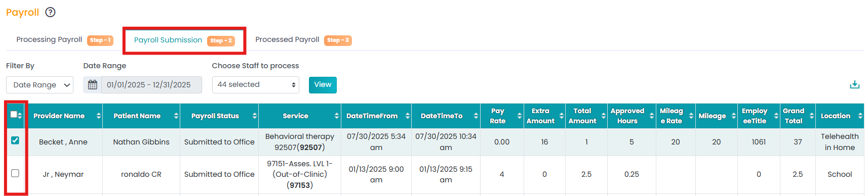Image resolution: width=868 pixels, height=196 pixels.
Task: Click the View button
Action: pos(323,85)
